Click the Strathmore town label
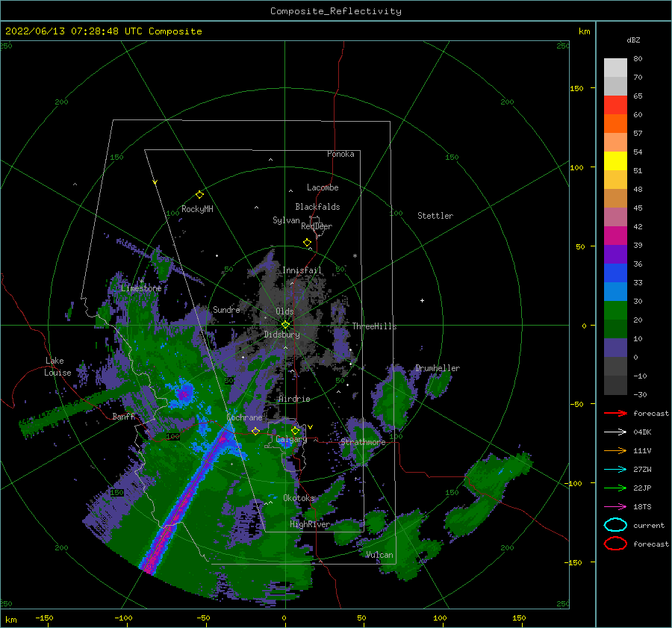This screenshot has height=628, width=672. pos(363,442)
